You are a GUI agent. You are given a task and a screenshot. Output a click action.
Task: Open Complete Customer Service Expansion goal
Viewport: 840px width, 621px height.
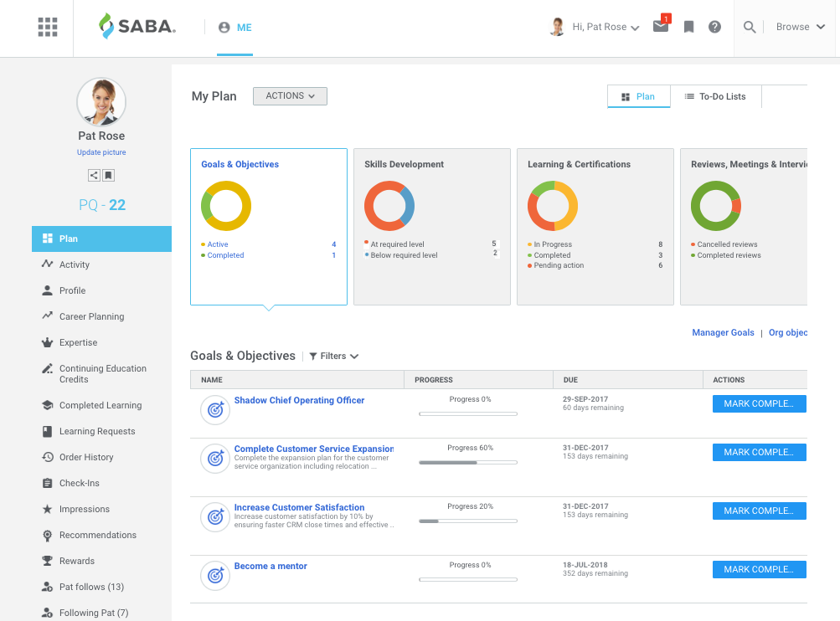pyautogui.click(x=314, y=449)
